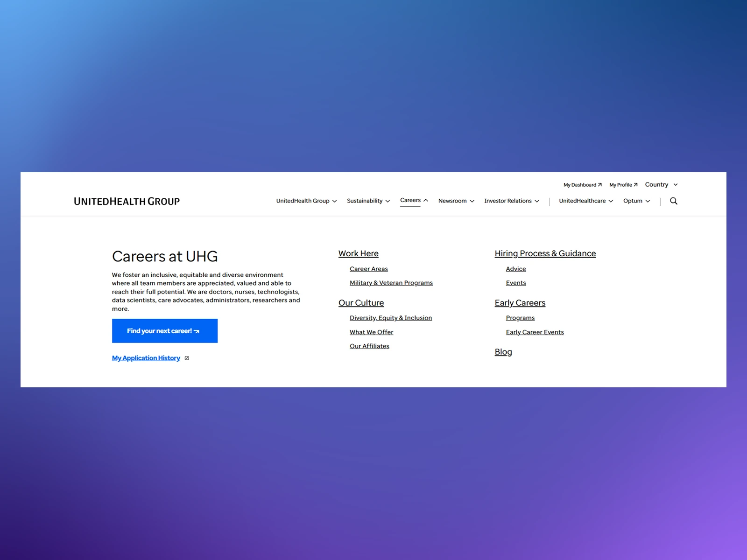This screenshot has height=560, width=747.
Task: Click the UnitedHealth Group logo
Action: 127,201
